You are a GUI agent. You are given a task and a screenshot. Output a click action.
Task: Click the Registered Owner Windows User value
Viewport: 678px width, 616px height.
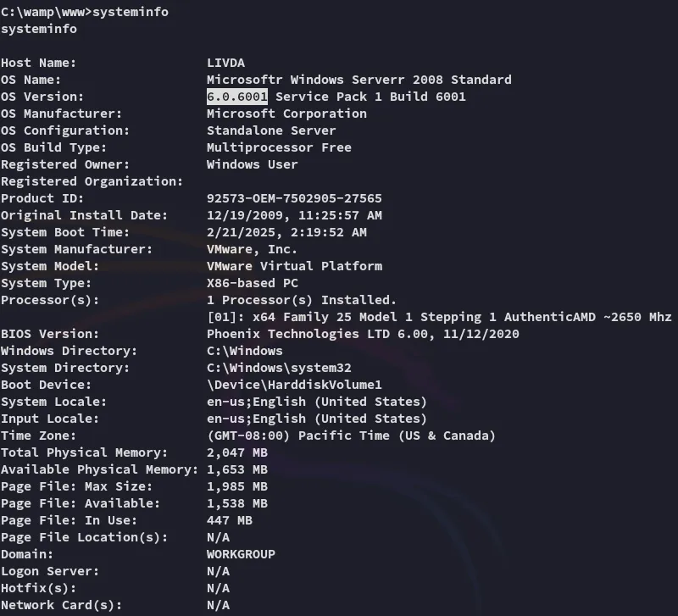pyautogui.click(x=253, y=164)
